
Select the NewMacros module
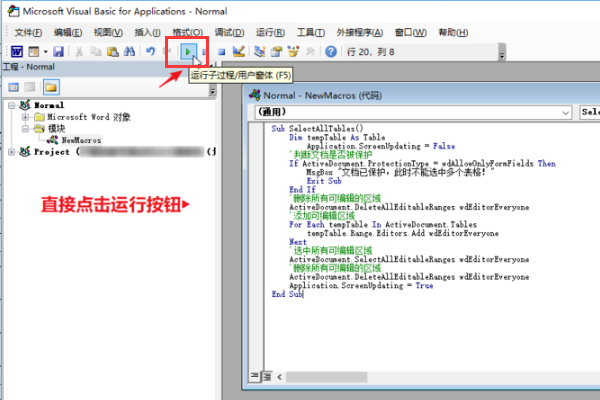pyautogui.click(x=81, y=140)
